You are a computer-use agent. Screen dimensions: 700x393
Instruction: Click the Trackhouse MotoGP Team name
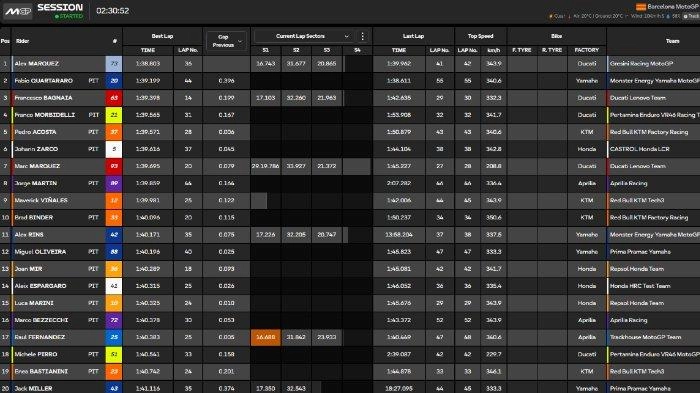[646, 337]
